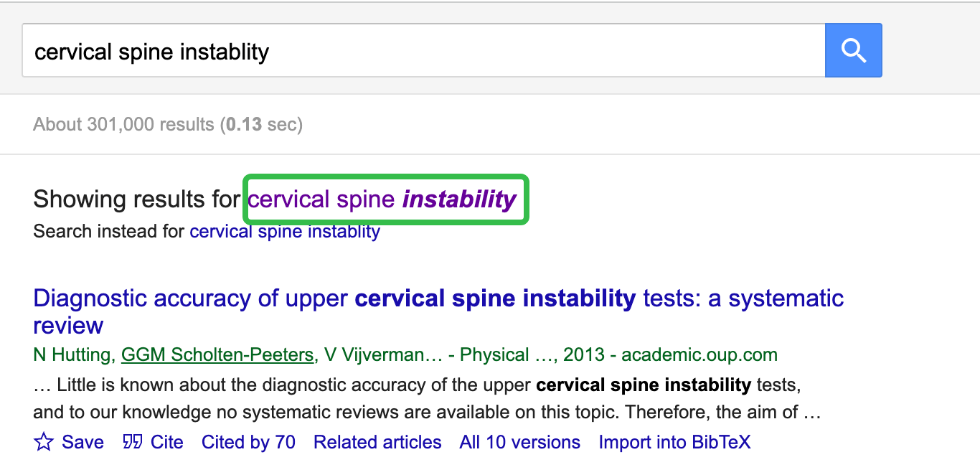980x475 pixels.
Task: Click the quotation mark icon beside Cite
Action: 133,442
